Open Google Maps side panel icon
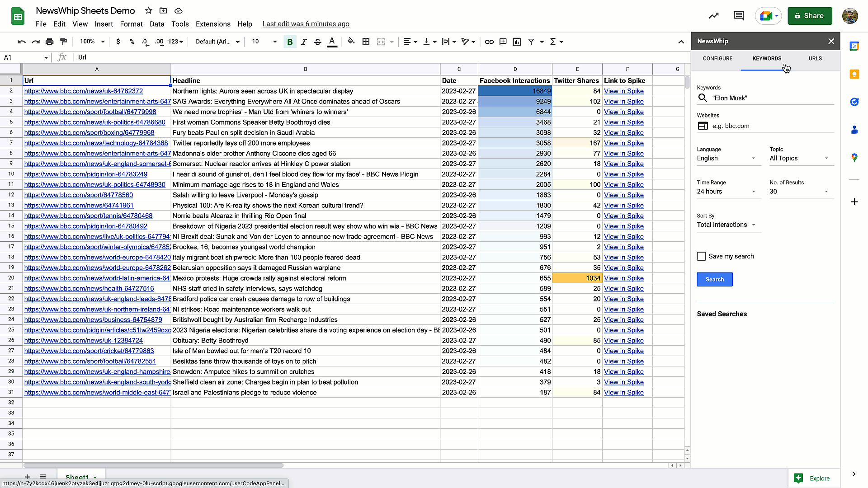Image resolution: width=868 pixels, height=488 pixels. tap(854, 158)
